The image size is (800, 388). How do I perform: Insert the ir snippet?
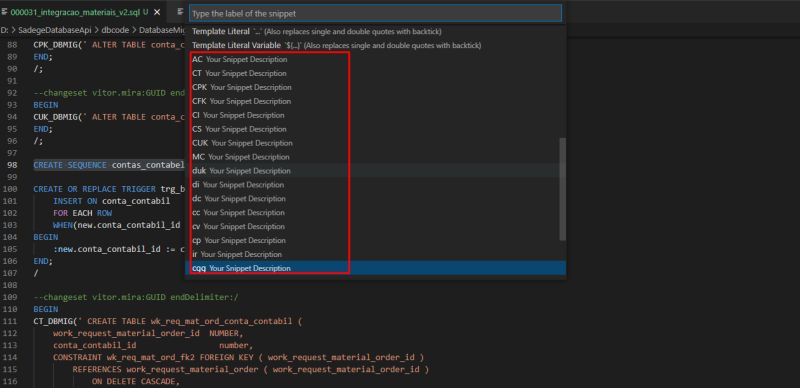tap(376, 254)
